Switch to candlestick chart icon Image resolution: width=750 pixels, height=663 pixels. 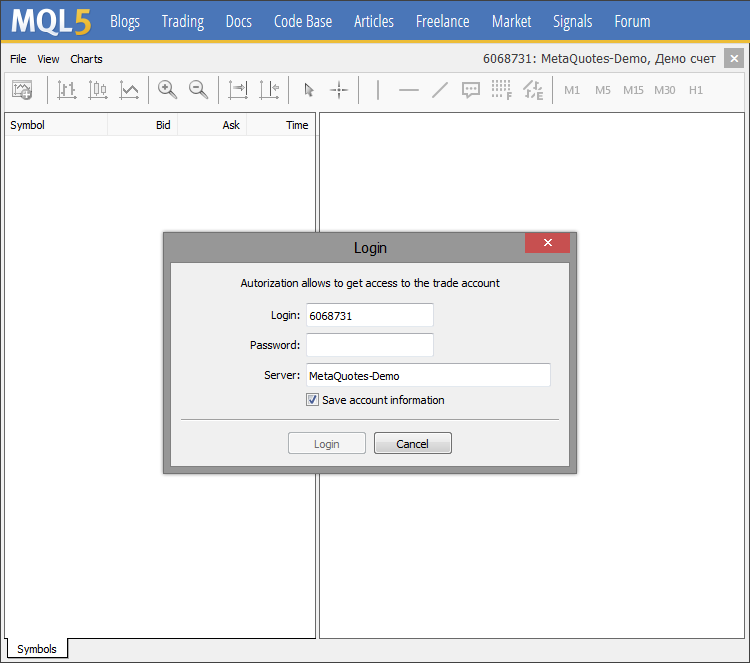98,90
